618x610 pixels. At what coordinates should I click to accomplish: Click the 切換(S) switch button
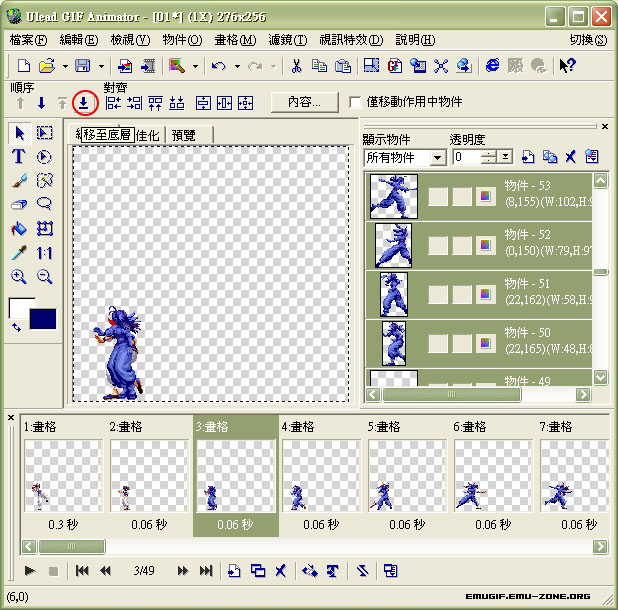tap(588, 40)
